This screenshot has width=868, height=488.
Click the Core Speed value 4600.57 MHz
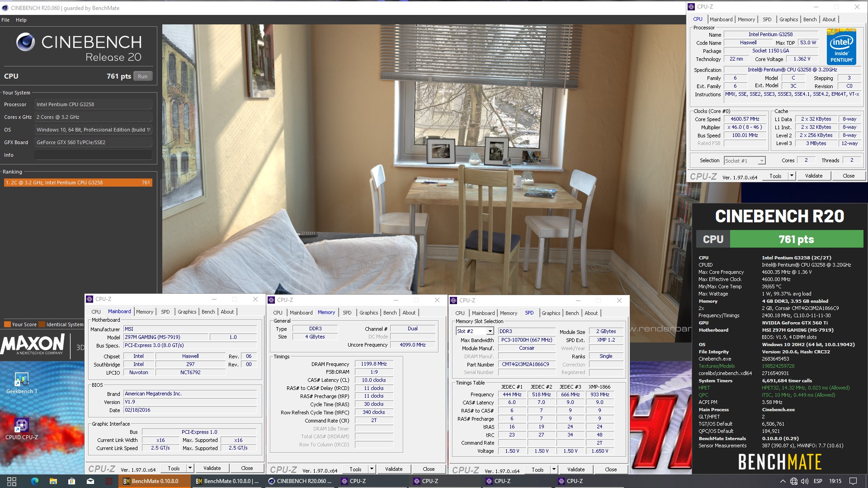[745, 119]
